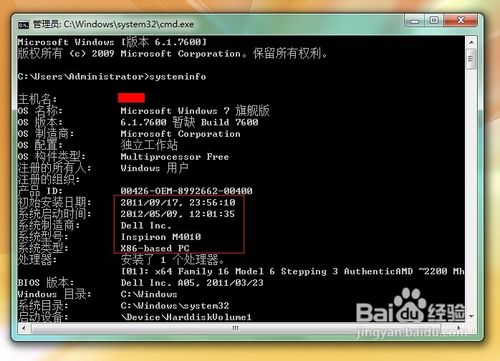Click the text Microsoft Windows 7 旗舰版
500x361 pixels.
[x=195, y=111]
